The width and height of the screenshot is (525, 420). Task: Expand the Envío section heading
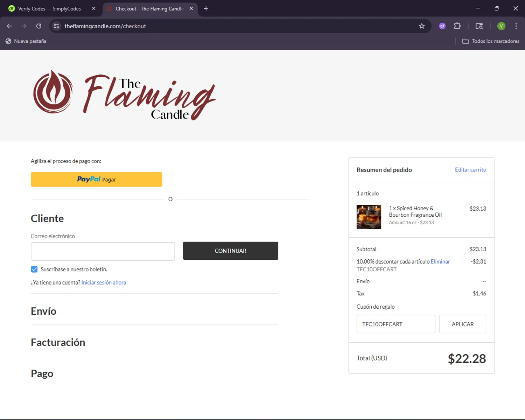tap(43, 311)
